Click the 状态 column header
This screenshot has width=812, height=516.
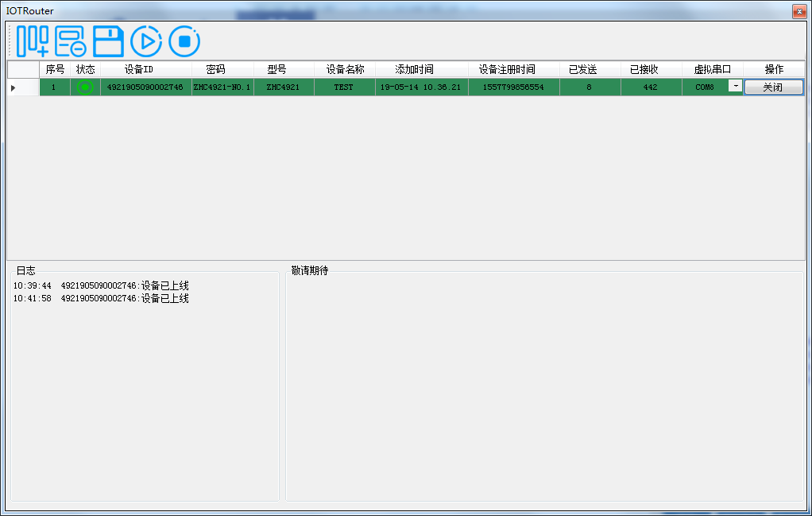tap(86, 69)
